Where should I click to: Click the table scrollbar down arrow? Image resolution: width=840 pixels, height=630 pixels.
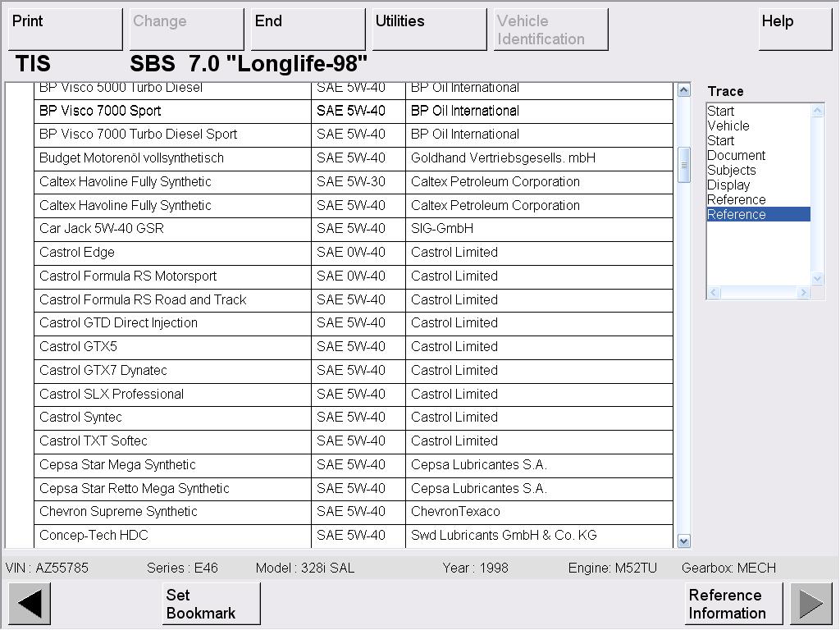tap(683, 541)
